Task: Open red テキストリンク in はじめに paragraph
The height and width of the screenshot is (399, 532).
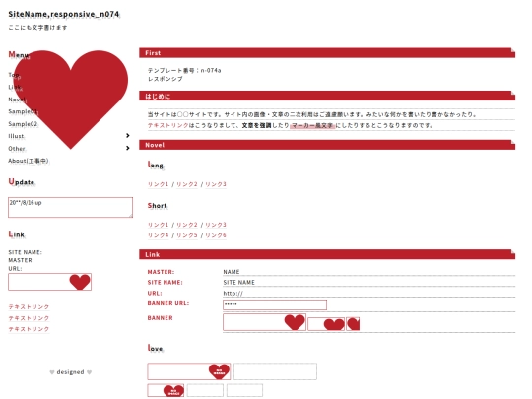Action: 167,125
